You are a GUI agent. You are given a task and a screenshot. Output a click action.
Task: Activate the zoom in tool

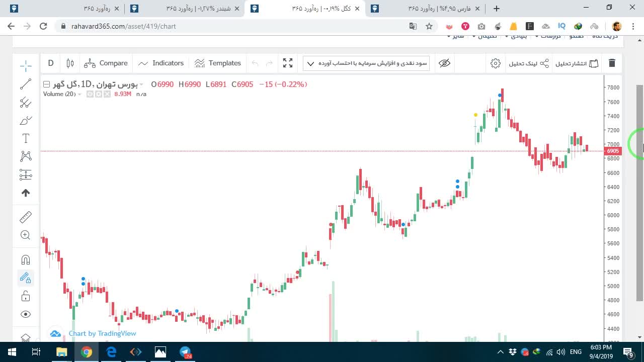[x=26, y=235]
